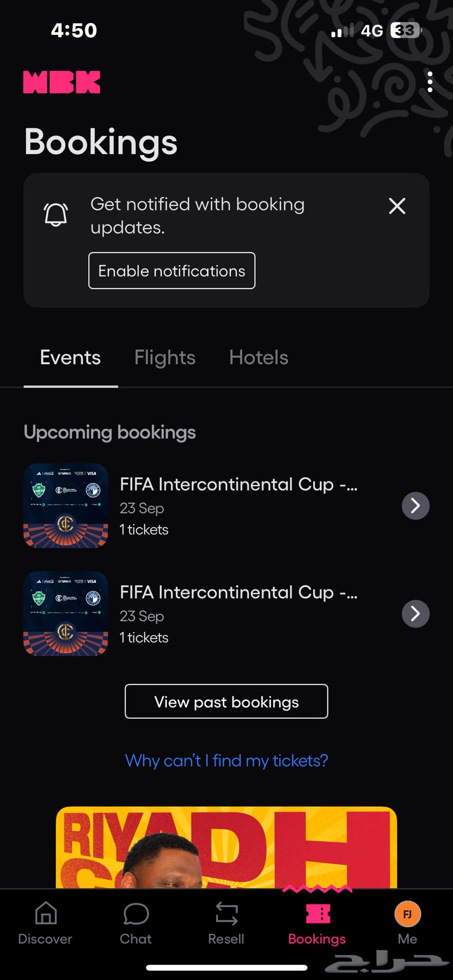Open the Chat bubble icon
Image resolution: width=453 pixels, height=980 pixels.
pyautogui.click(x=136, y=914)
